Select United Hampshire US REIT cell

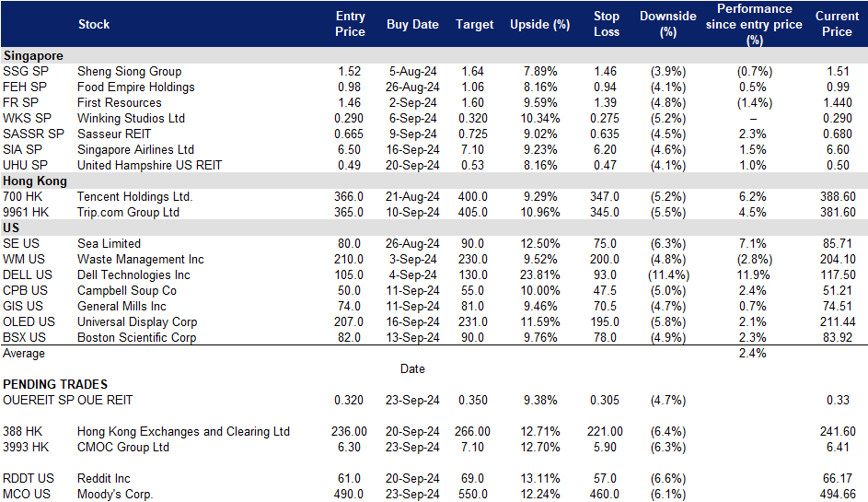point(149,165)
